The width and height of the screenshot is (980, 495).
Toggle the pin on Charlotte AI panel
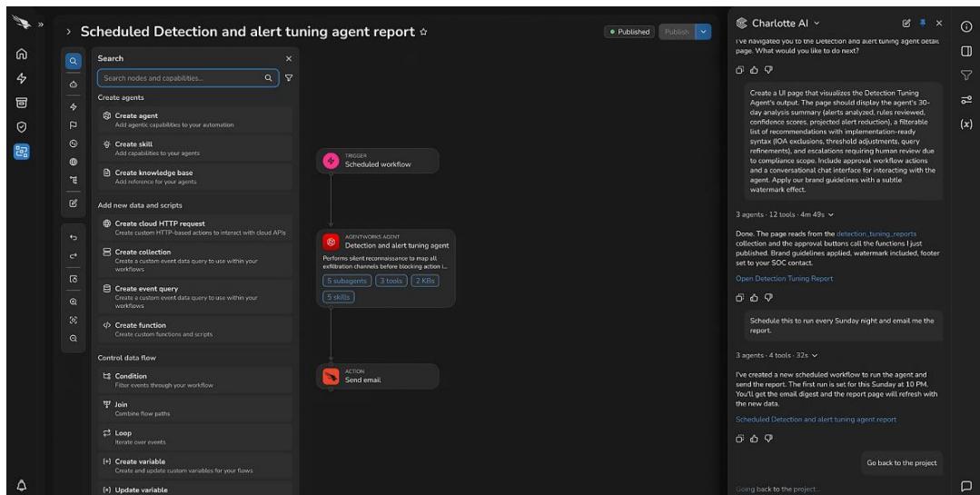[x=923, y=23]
